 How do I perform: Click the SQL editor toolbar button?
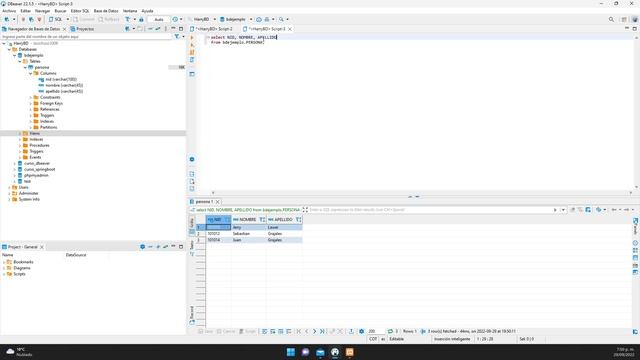(x=56, y=19)
